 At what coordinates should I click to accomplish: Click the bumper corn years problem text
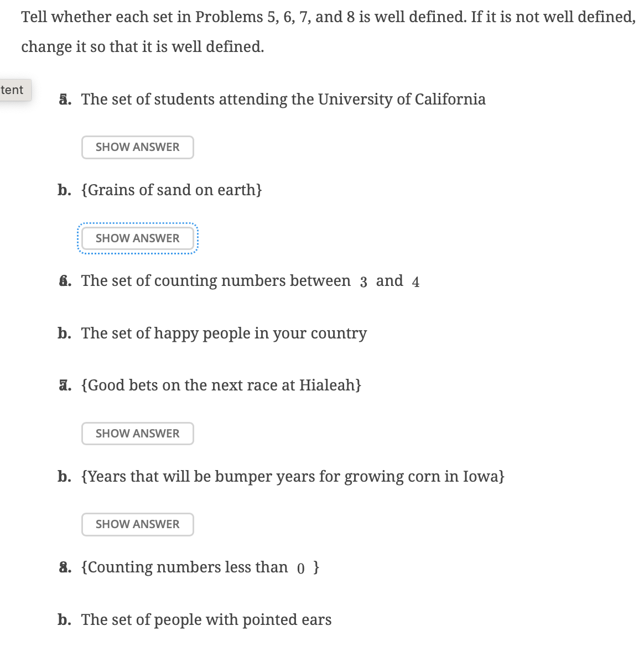[x=292, y=476]
